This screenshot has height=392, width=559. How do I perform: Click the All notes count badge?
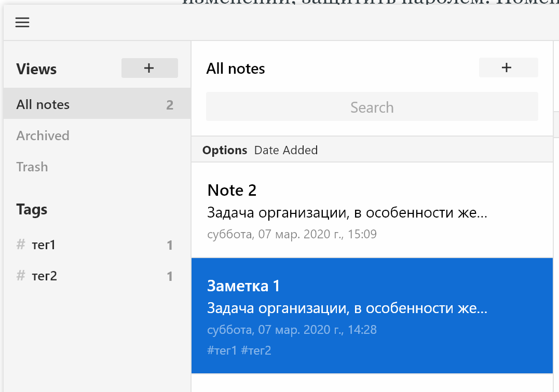coord(170,105)
